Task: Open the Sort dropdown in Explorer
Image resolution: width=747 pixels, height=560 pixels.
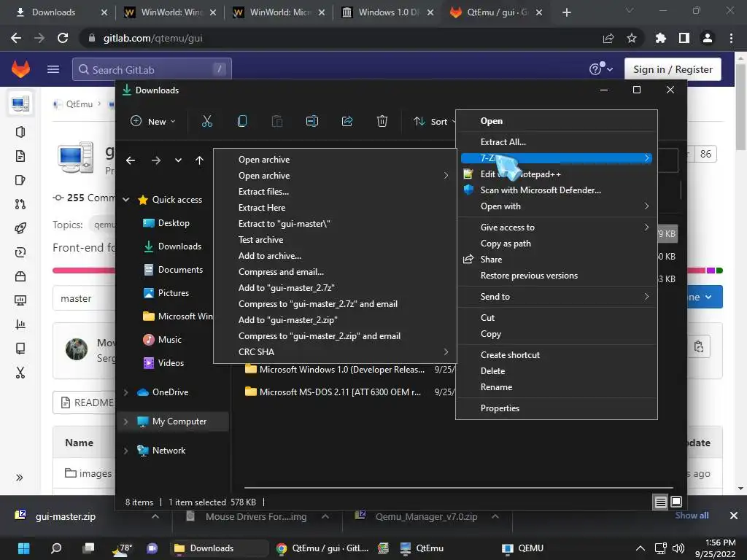Action: pos(433,122)
